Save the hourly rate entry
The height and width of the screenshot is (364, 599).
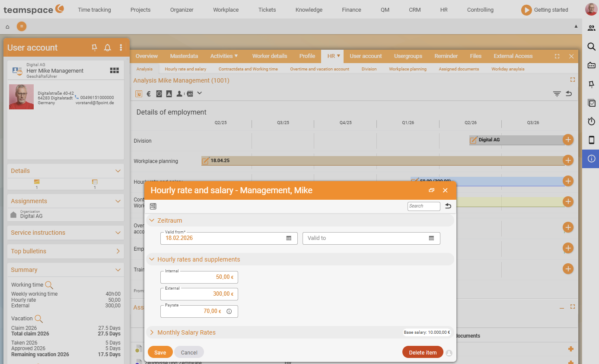(x=160, y=352)
